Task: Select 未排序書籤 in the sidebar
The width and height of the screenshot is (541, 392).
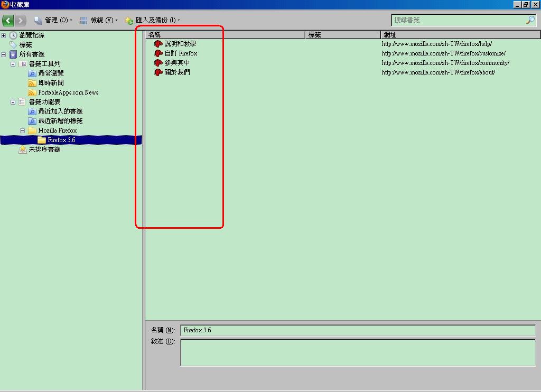Action: pyautogui.click(x=44, y=150)
